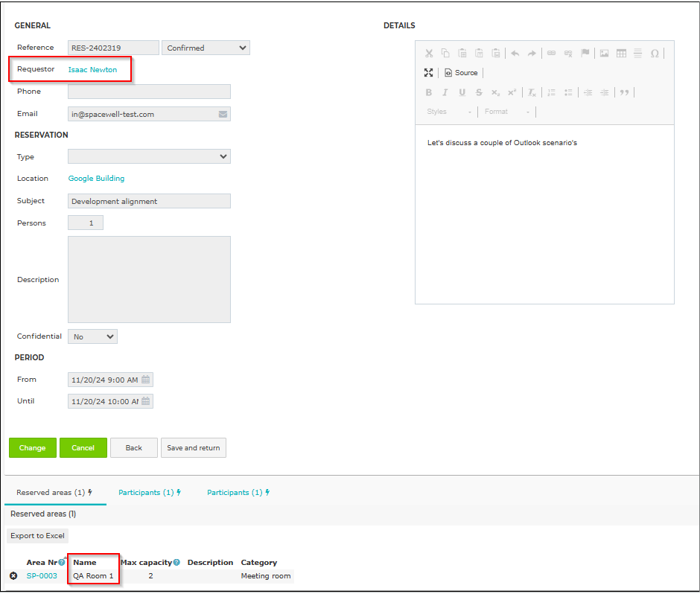Click the green Cancel button

click(83, 447)
